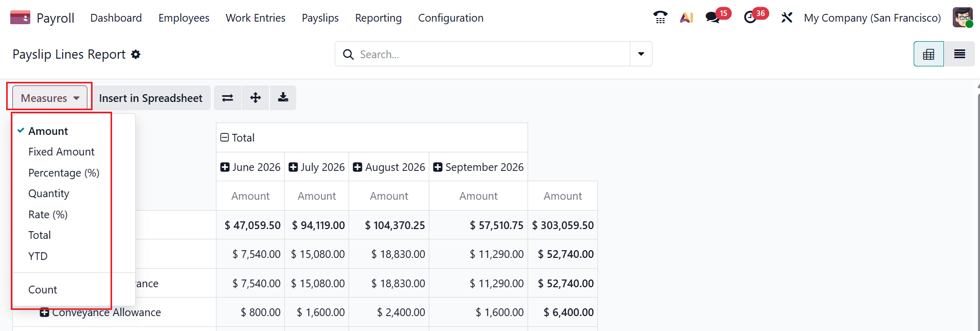Click the $ 800.00 Conveyance June cell
980x331 pixels.
[250, 312]
